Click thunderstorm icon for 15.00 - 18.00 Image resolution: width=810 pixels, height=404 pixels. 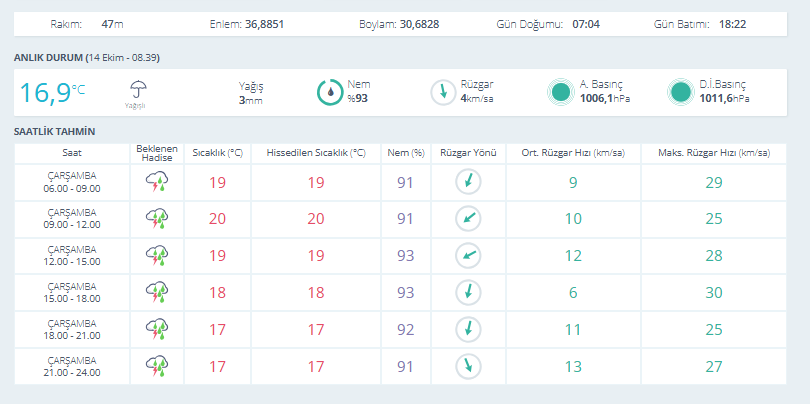click(x=157, y=292)
